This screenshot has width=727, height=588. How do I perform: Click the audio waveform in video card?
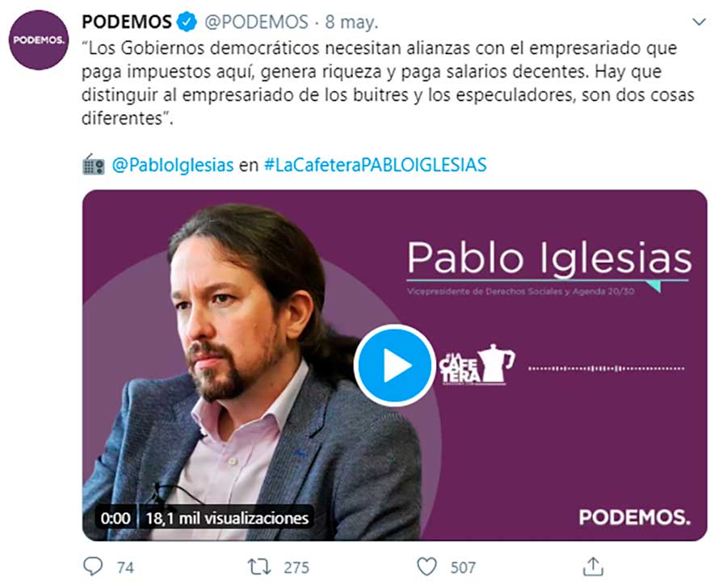click(x=606, y=368)
